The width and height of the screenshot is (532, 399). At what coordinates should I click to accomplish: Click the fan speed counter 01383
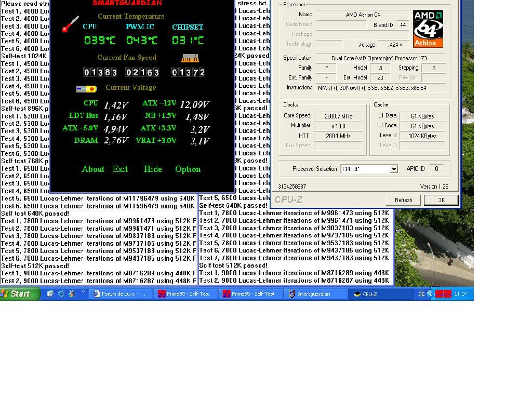100,72
